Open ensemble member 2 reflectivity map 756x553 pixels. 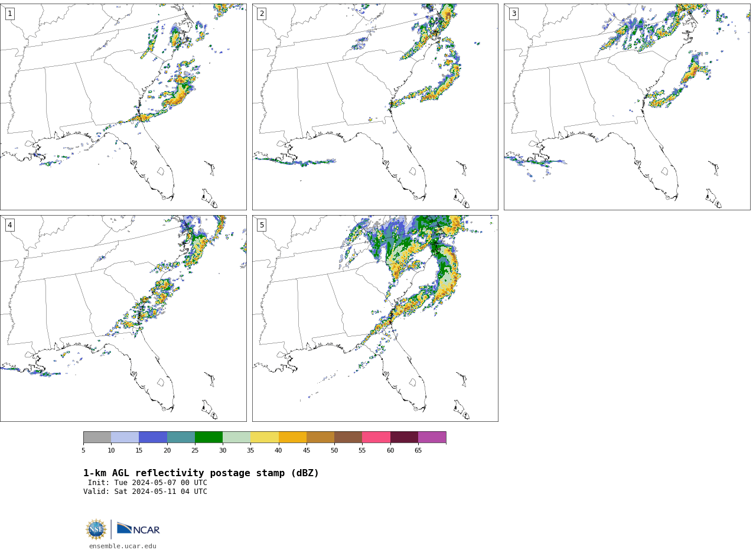coord(375,106)
